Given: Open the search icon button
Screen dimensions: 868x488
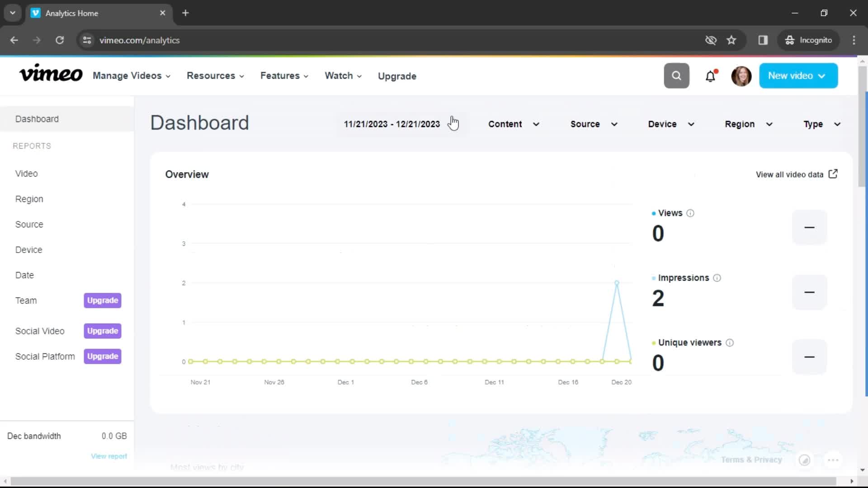Looking at the screenshot, I should (x=676, y=75).
